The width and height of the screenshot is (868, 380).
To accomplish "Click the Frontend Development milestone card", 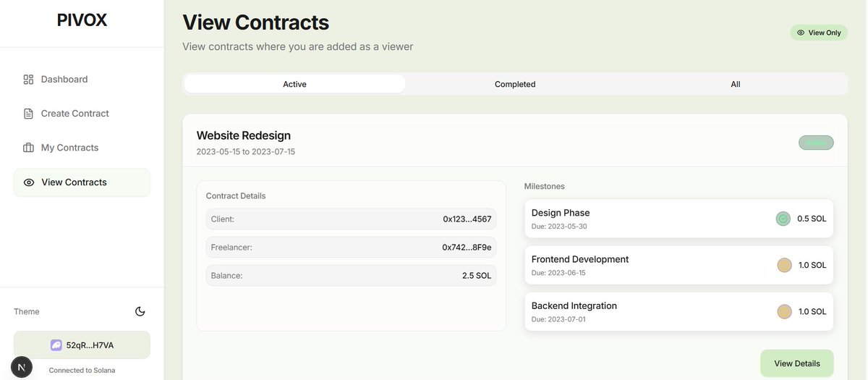I will click(x=651, y=265).
